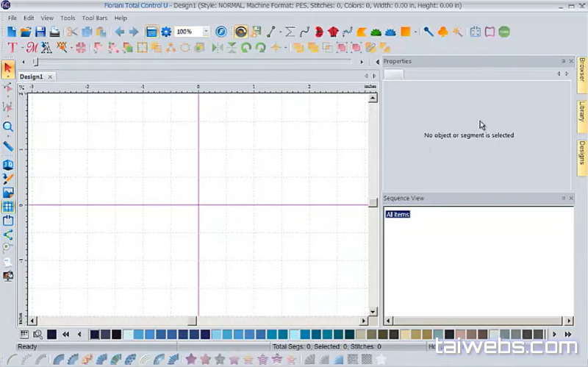Select the ruler measure tool
The height and width of the screenshot is (367, 588).
(x=8, y=146)
